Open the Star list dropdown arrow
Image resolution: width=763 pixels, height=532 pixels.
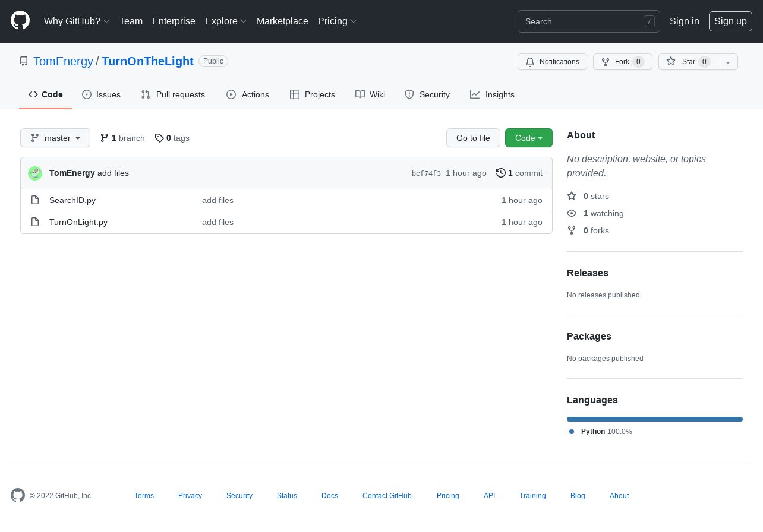point(728,62)
